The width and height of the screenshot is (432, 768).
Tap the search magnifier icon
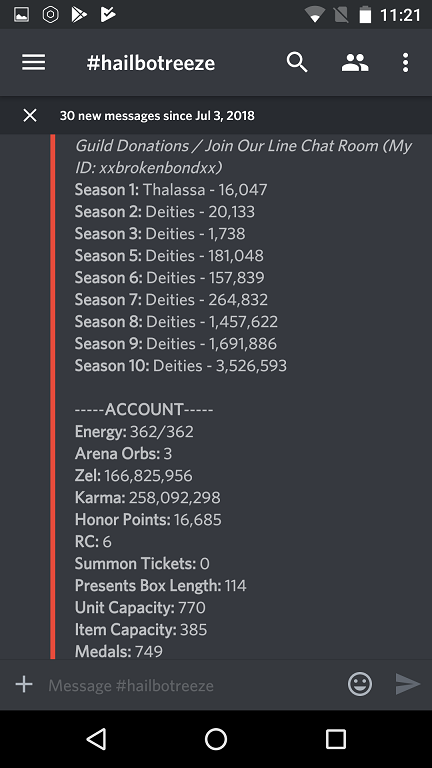[x=297, y=63]
